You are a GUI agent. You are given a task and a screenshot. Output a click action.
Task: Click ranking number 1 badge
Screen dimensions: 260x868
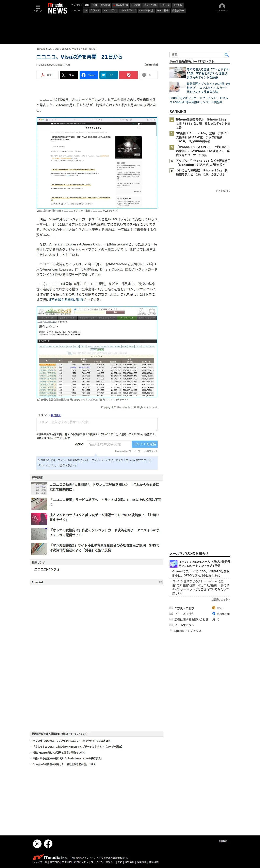[x=172, y=120]
